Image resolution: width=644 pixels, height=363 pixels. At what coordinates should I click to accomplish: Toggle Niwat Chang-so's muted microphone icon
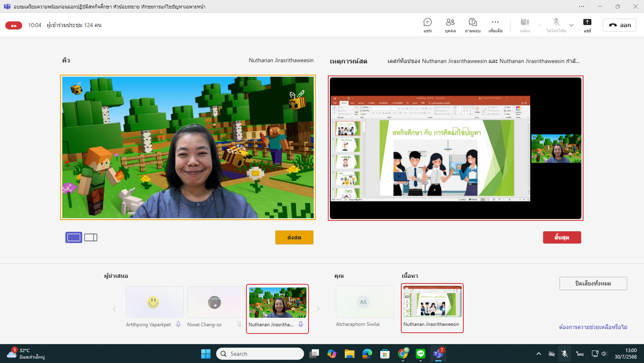coord(240,324)
